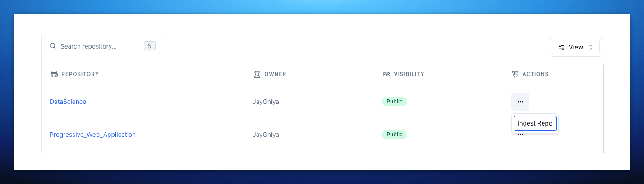Click the search magnifier icon
Screen dimensions: 644x184
coord(53,46)
